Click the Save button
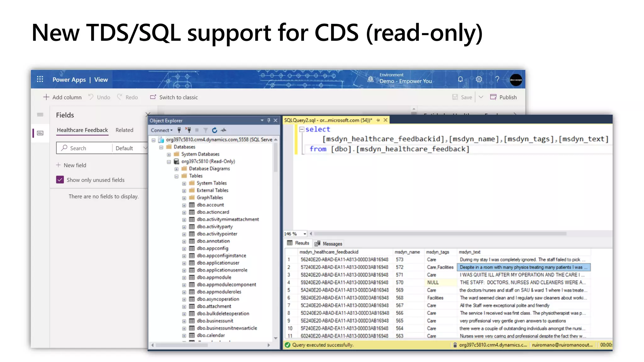 tap(462, 97)
